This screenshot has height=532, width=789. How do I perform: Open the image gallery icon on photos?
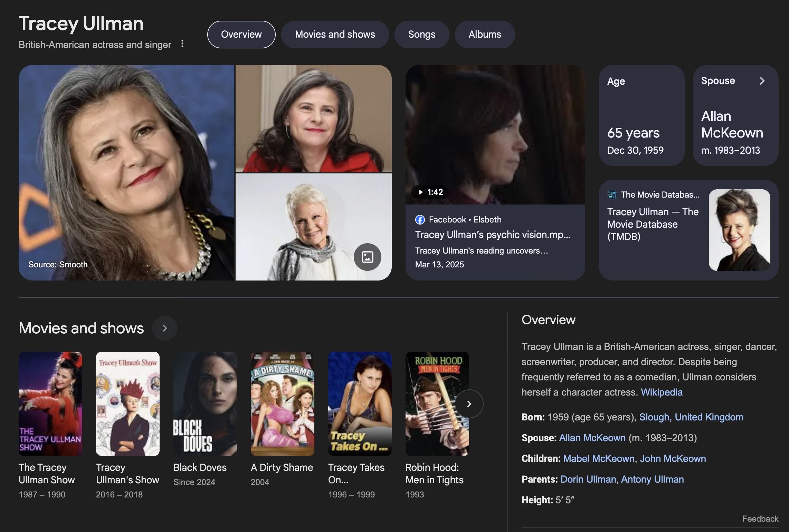pyautogui.click(x=367, y=257)
